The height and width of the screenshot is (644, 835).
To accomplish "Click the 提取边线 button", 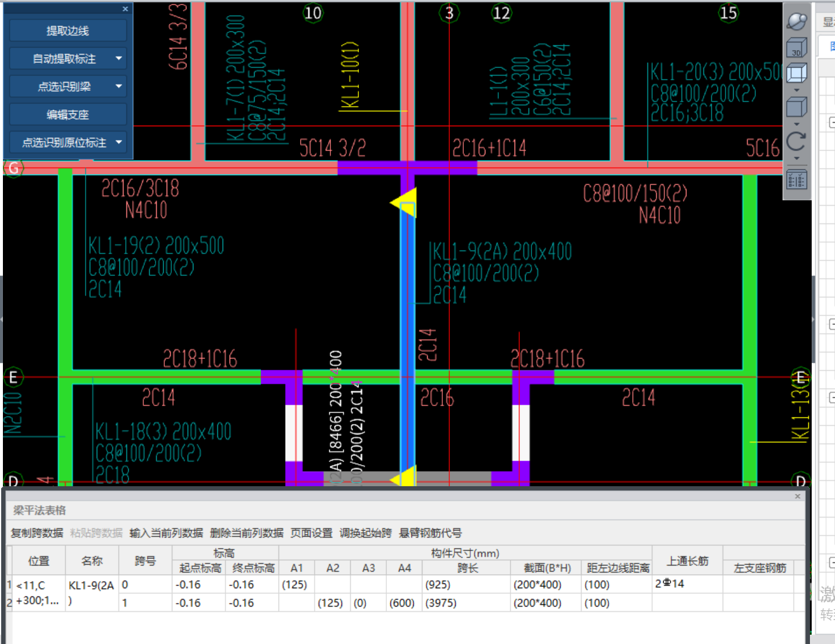I will [68, 31].
